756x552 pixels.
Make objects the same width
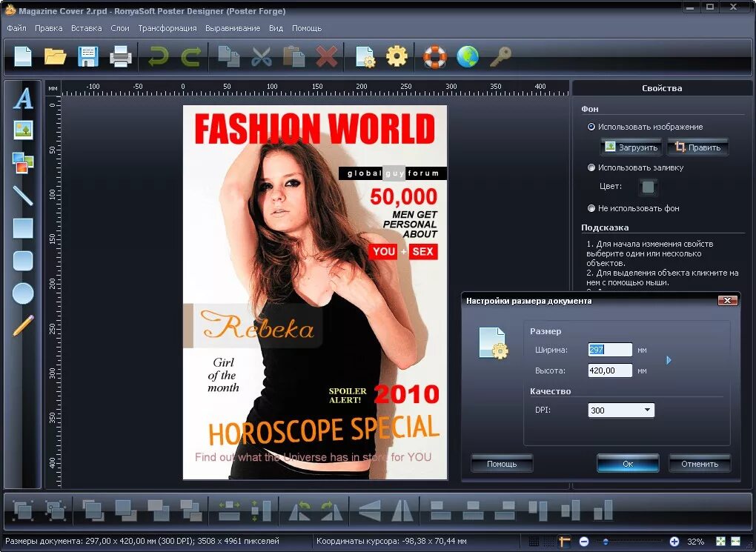point(229,510)
